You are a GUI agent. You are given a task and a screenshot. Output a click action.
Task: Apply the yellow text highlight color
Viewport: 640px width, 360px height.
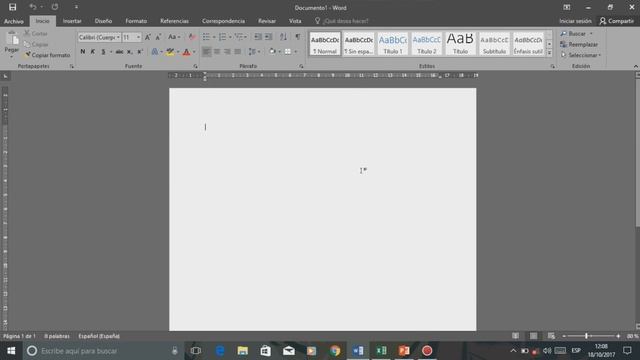[170, 52]
